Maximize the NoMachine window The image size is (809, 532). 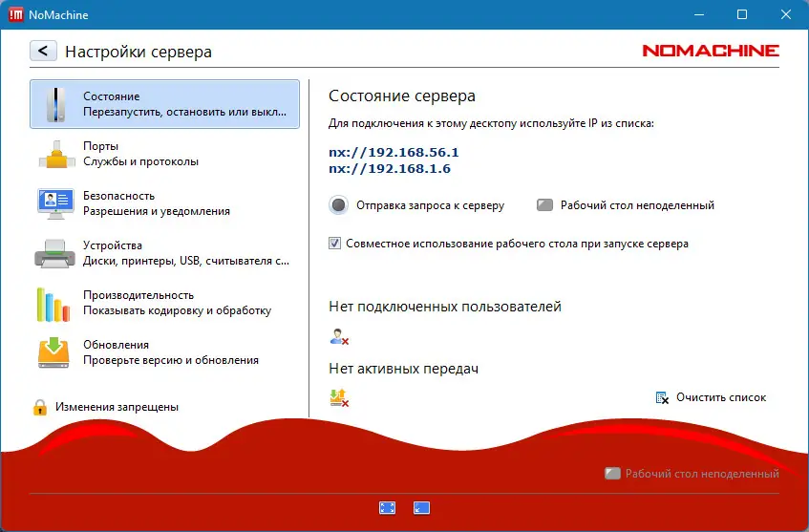742,14
